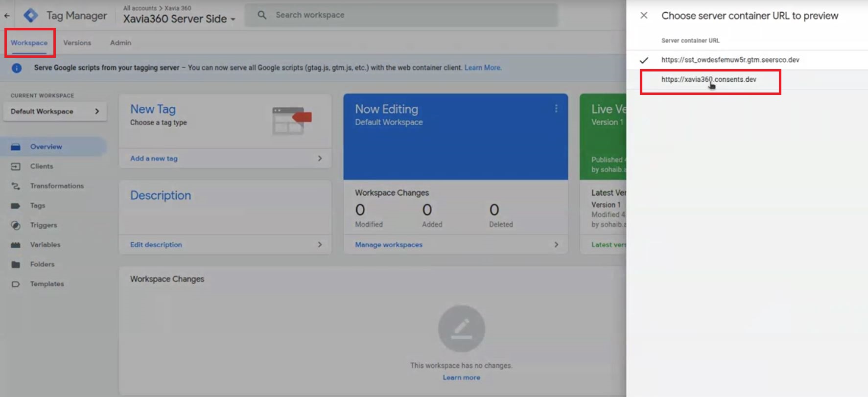Click the Modified count value

tap(360, 210)
